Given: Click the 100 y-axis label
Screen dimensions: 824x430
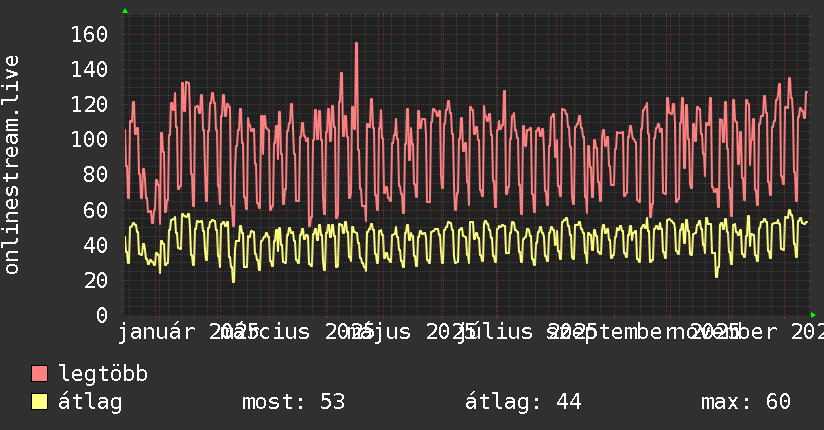Looking at the screenshot, I should click(89, 140).
